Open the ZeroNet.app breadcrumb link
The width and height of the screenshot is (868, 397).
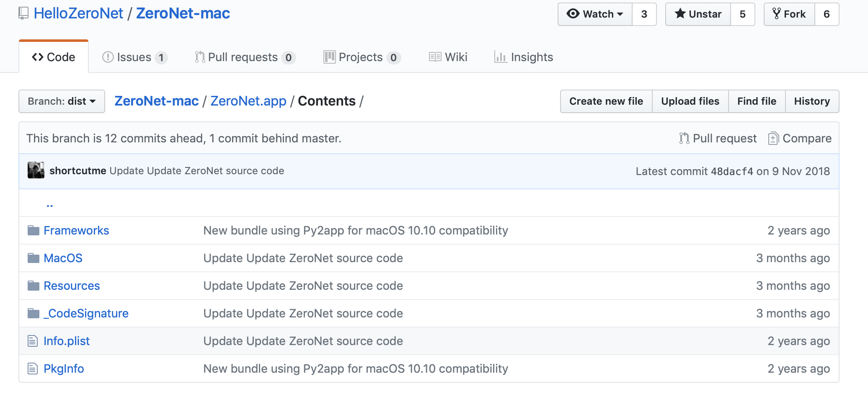[x=248, y=101]
